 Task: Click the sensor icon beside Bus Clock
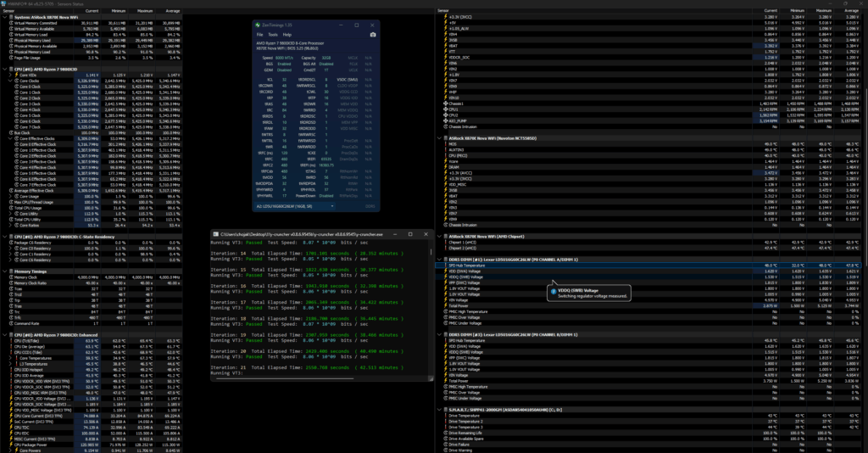(x=11, y=133)
